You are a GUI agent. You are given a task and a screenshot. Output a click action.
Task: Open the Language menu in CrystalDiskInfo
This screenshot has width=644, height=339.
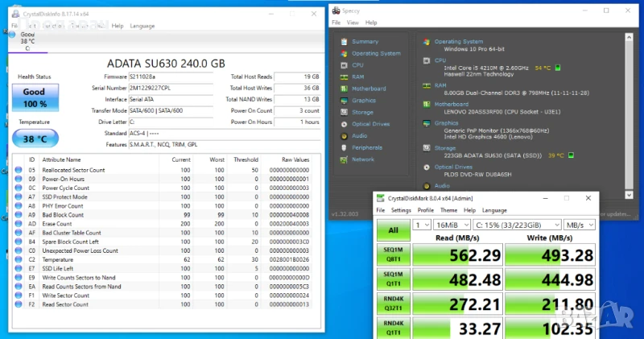click(x=142, y=26)
